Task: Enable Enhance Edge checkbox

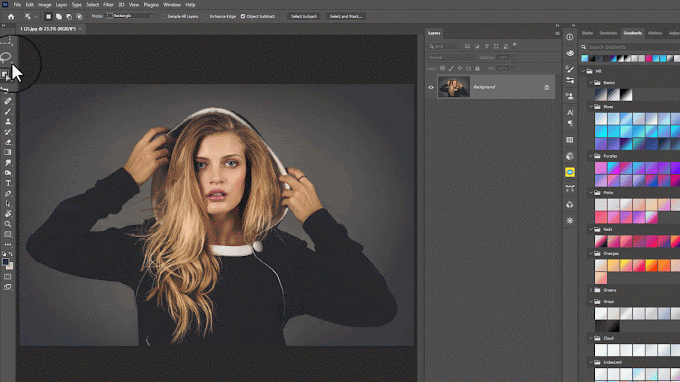Action: pyautogui.click(x=206, y=16)
